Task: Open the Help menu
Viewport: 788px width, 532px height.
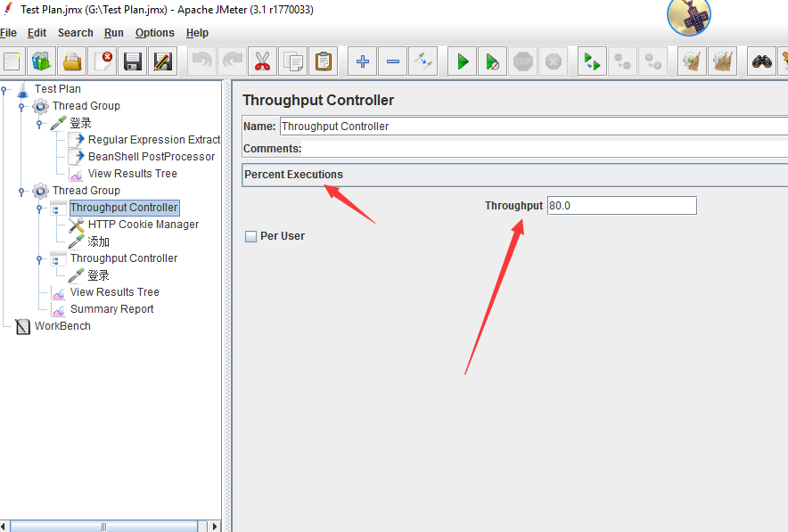Action: click(197, 33)
